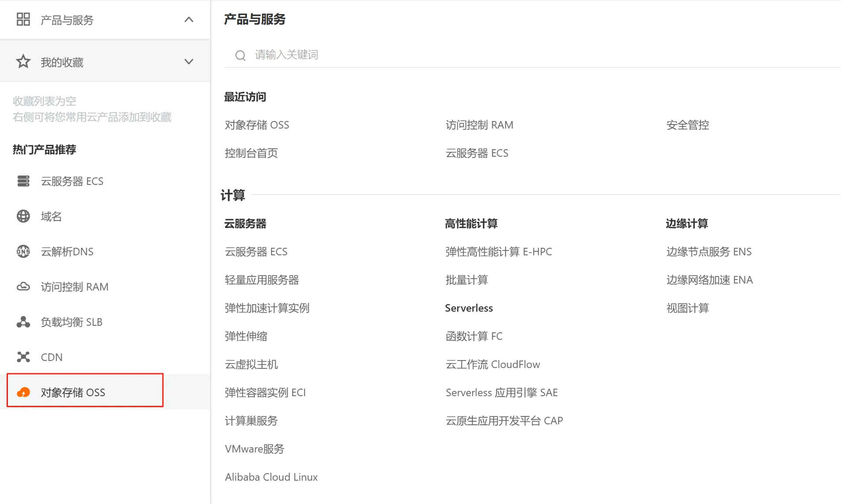Click the 访问控制 RAM cloud icon
This screenshot has width=841, height=504.
(23, 287)
